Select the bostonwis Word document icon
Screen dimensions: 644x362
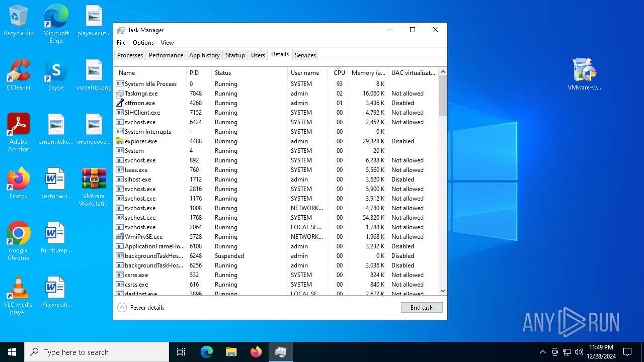56,184
